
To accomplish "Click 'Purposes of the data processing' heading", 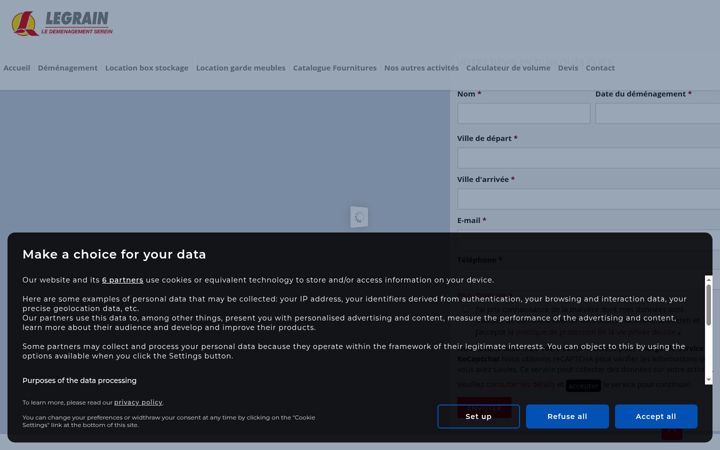I will tap(79, 381).
